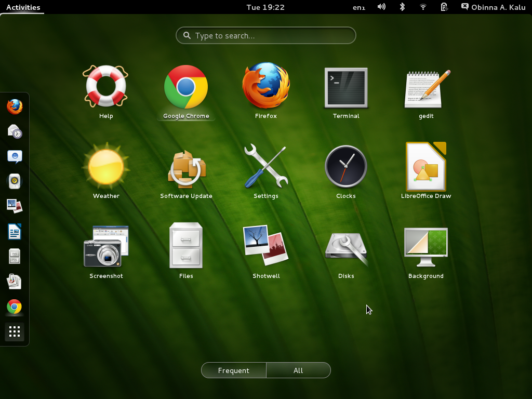Open the Evolution mail icon in dash
The height and width of the screenshot is (399, 532).
click(15, 131)
